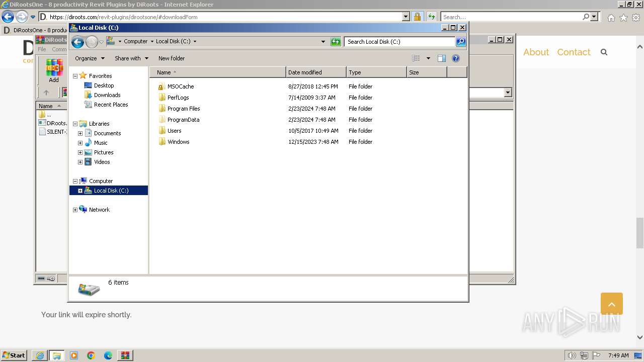Sort files by the Name column header
The width and height of the screenshot is (644, 362).
tap(217, 72)
